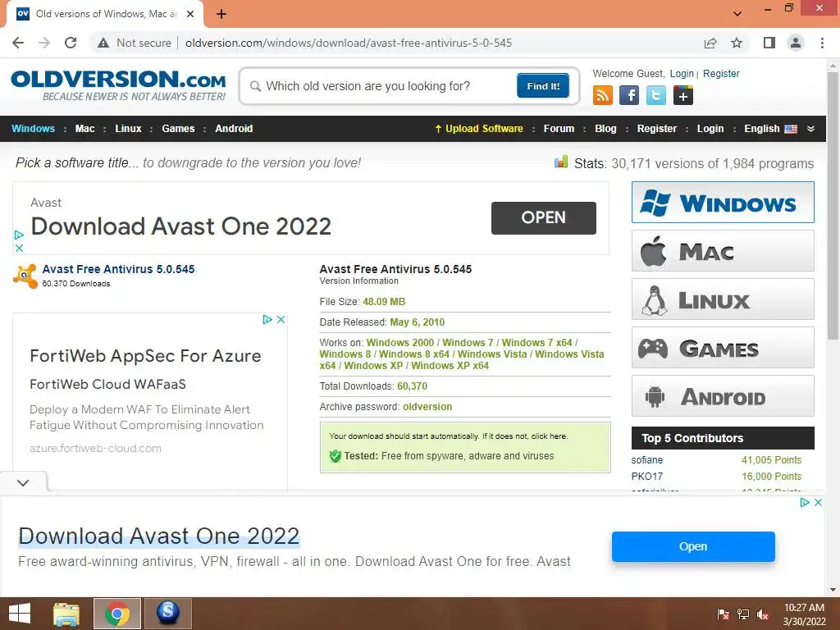The image size is (840, 630).
Task: Click the Windows category side button
Action: click(723, 203)
